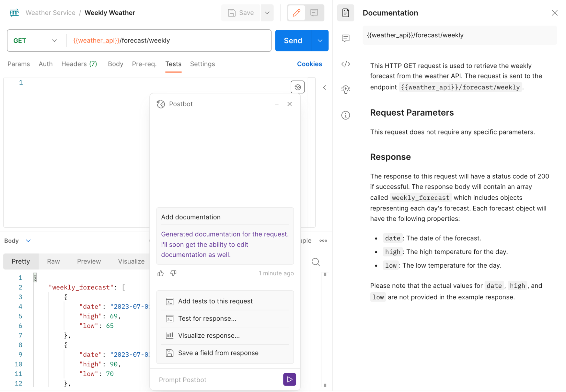Click the Send button to execute request
This screenshot has width=566, height=392.
tap(293, 41)
